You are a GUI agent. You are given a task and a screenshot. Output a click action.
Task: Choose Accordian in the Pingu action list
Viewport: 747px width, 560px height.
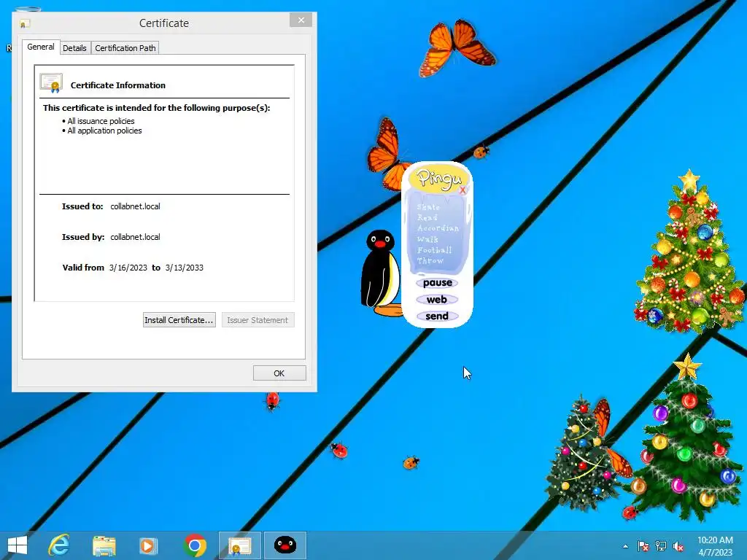[438, 228]
